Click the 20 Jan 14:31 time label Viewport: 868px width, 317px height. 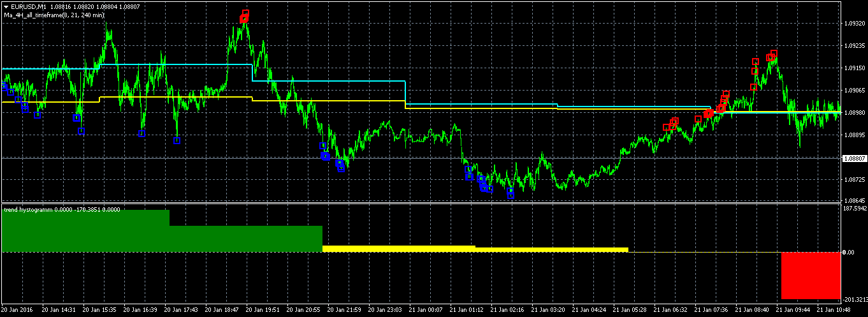pyautogui.click(x=59, y=310)
